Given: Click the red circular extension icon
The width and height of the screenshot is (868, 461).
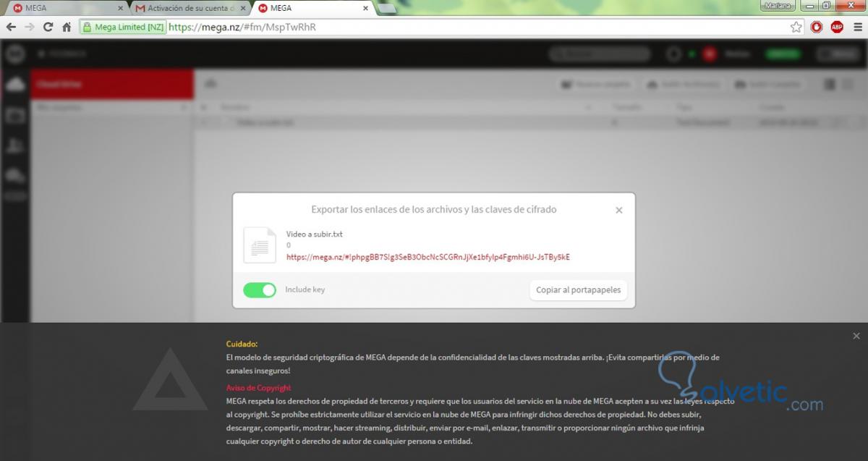Looking at the screenshot, I should pyautogui.click(x=817, y=28).
